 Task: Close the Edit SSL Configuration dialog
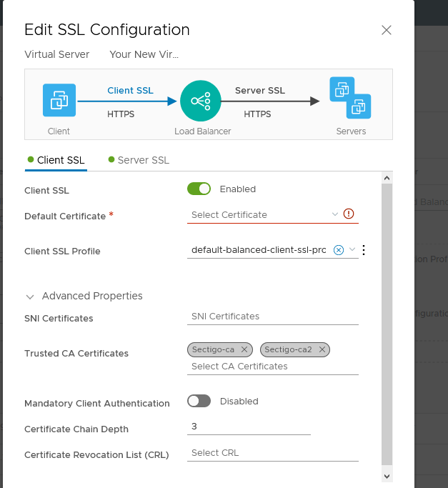[x=387, y=30]
